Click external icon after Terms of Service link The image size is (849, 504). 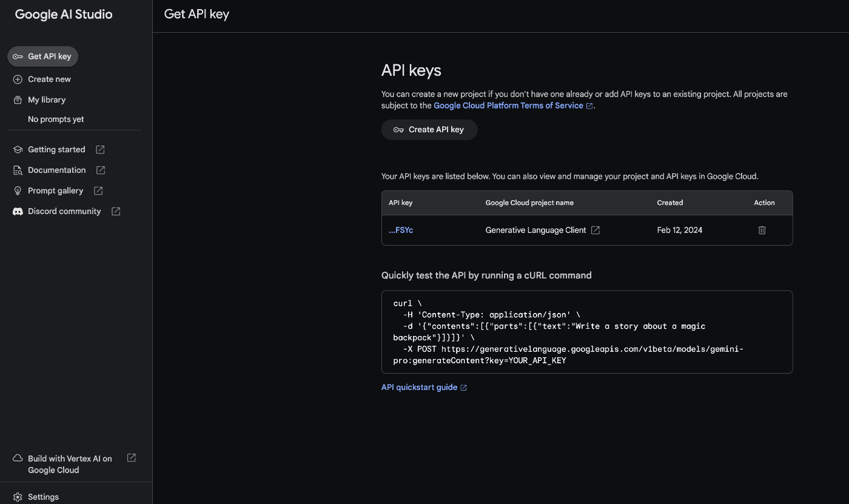(589, 106)
